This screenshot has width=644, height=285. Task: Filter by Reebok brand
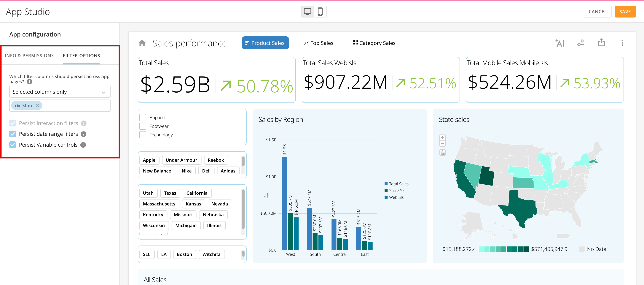216,160
